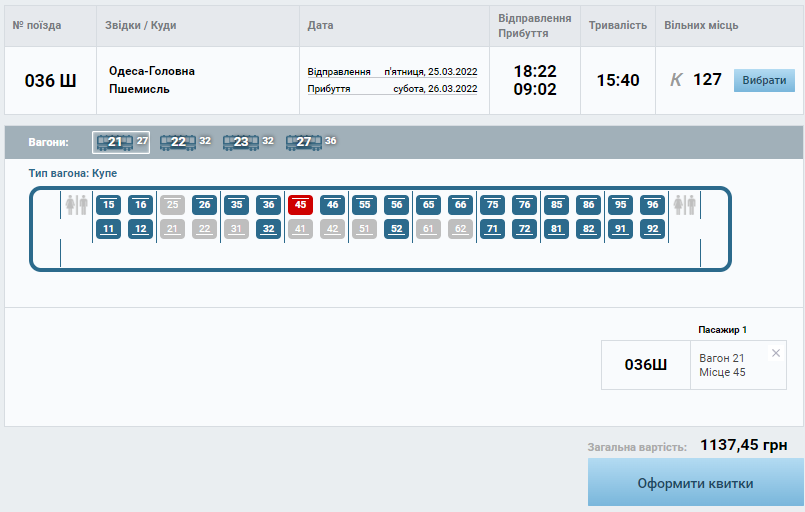Click the left restroom icon
805x512 pixels.
point(76,205)
